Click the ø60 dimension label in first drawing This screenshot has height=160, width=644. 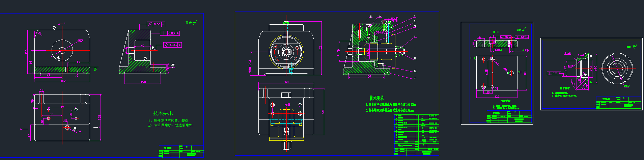pos(80,41)
